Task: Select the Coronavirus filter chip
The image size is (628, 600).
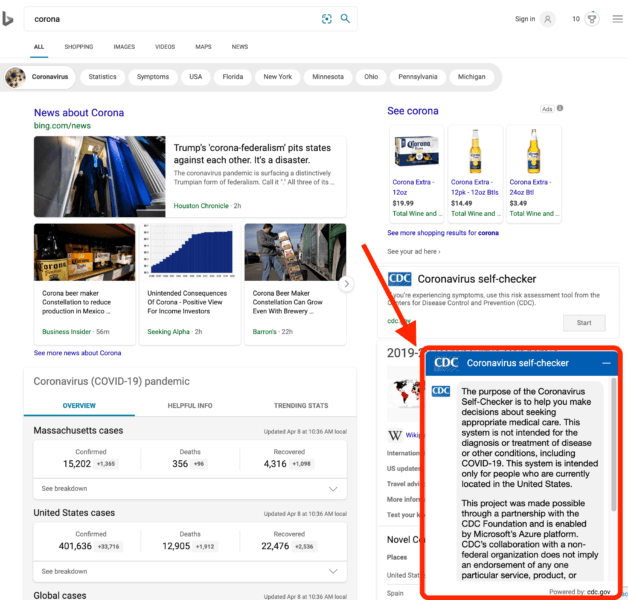Action: point(39,77)
